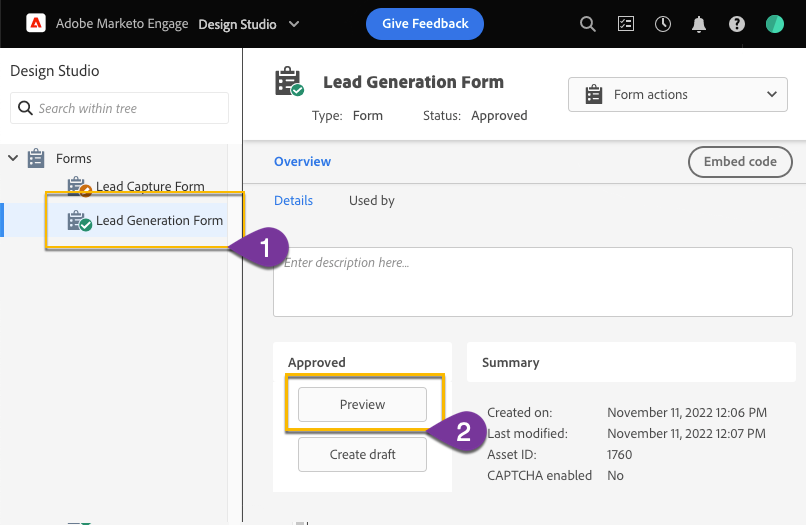Viewport: 806px width, 525px height.
Task: Select Lead Capture Form in tree
Action: tap(150, 187)
